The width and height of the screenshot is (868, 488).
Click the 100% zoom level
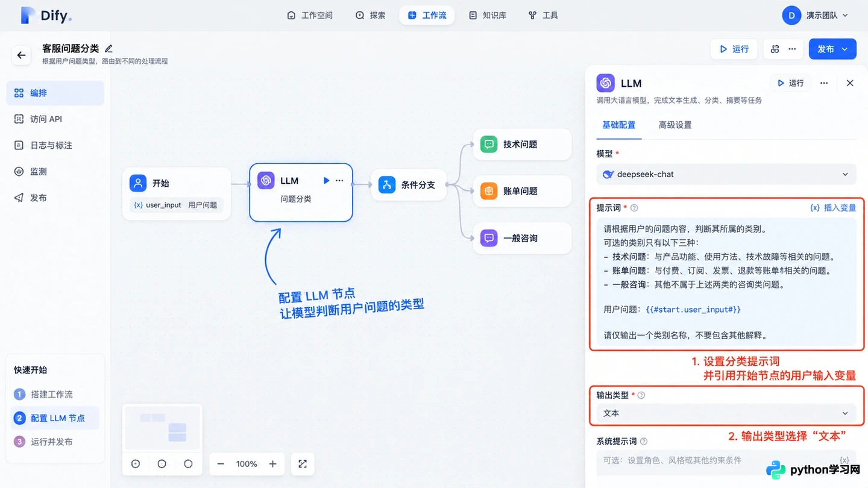(247, 464)
